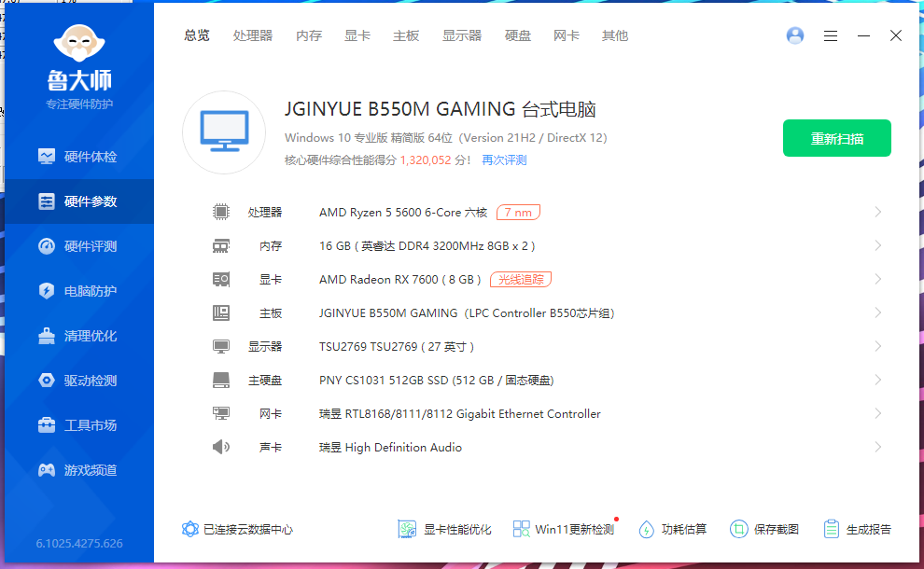This screenshot has height=569, width=924.
Task: Open 工具市场 in the sidebar
Action: pos(79,425)
